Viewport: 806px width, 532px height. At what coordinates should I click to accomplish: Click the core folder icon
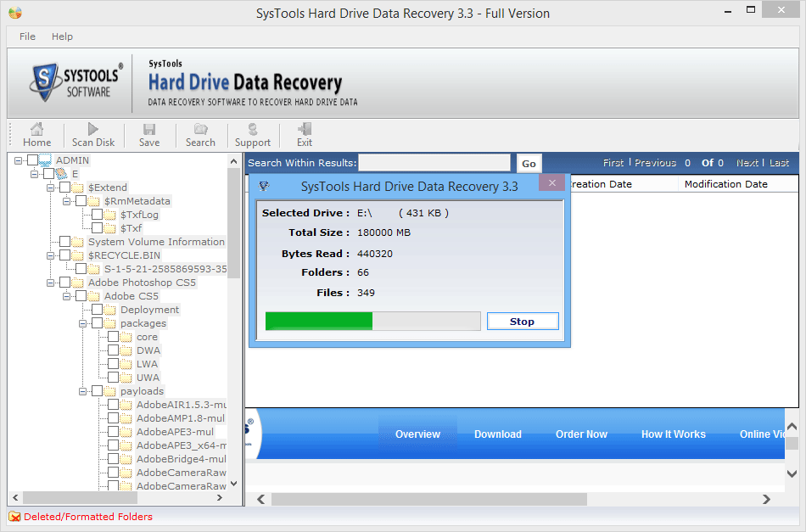(126, 337)
